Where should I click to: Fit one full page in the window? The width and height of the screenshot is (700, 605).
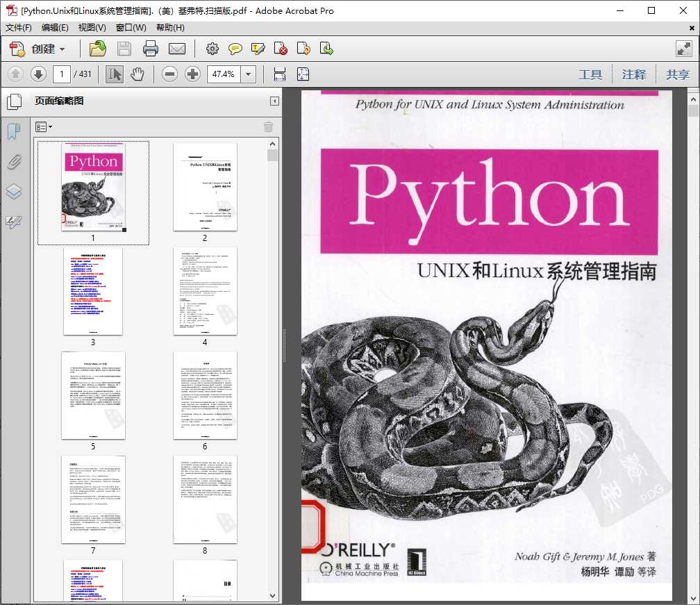(x=303, y=74)
